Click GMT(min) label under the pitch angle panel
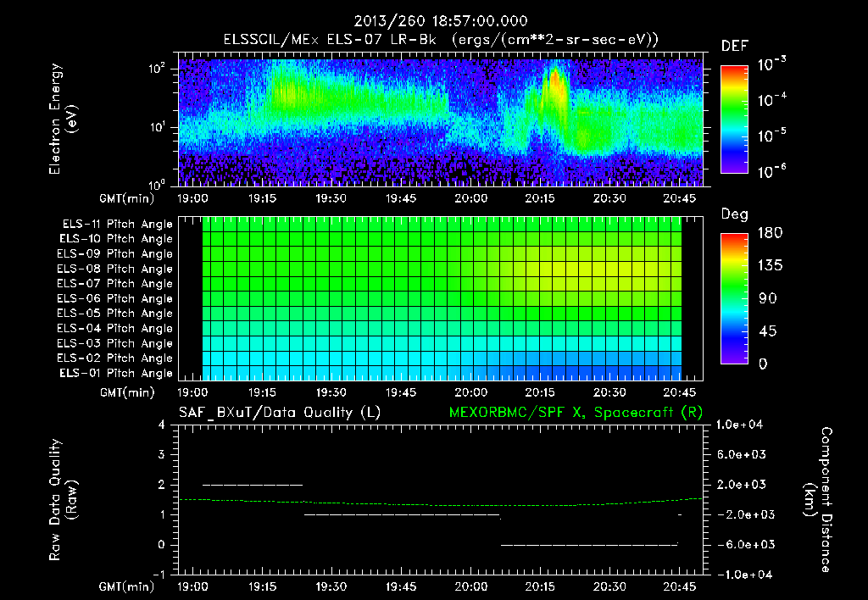Viewport: 868px width, 600px height. [x=127, y=393]
